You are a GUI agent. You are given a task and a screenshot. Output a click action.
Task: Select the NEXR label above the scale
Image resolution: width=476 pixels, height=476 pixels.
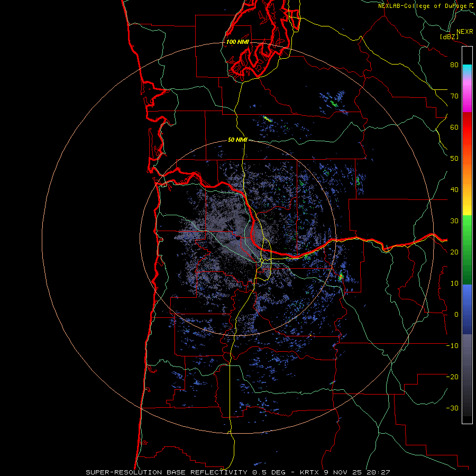(x=464, y=32)
